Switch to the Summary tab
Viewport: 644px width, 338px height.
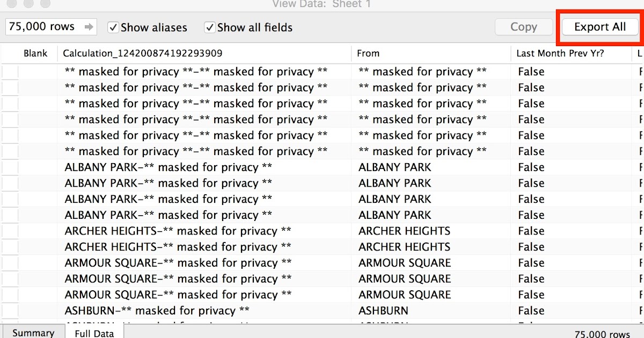point(33,333)
